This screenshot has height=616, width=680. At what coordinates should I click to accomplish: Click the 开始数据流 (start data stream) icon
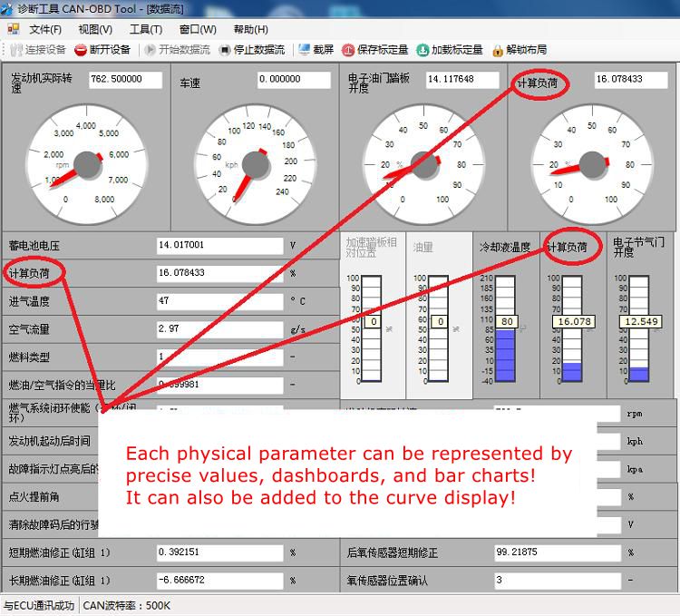tap(151, 50)
